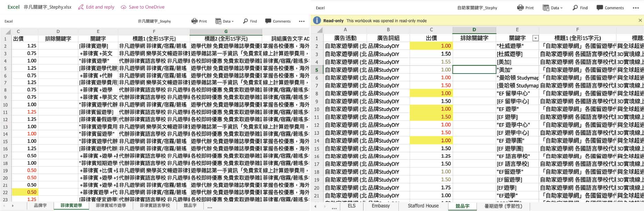Image resolution: width=644 pixels, height=211 pixels.
Task: Click the [菲律賓遊學] keyword cell in row 2
Action: (98, 46)
